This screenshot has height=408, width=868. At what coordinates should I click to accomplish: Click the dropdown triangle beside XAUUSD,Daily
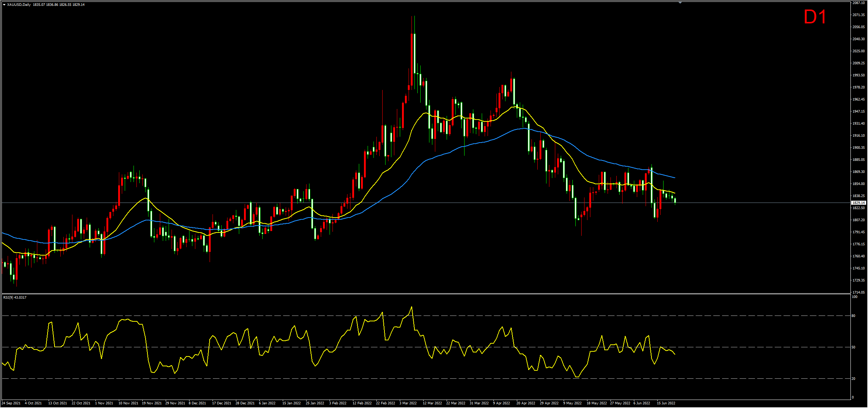tap(4, 5)
